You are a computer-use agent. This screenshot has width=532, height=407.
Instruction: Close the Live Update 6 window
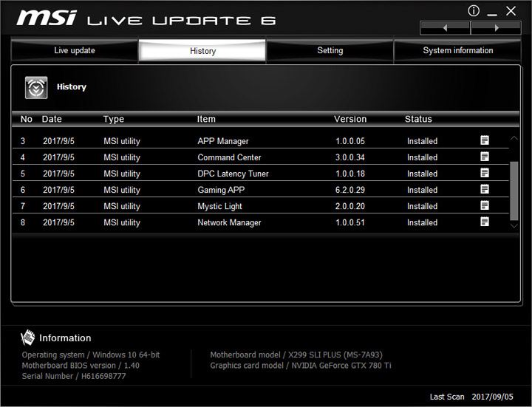(x=511, y=11)
